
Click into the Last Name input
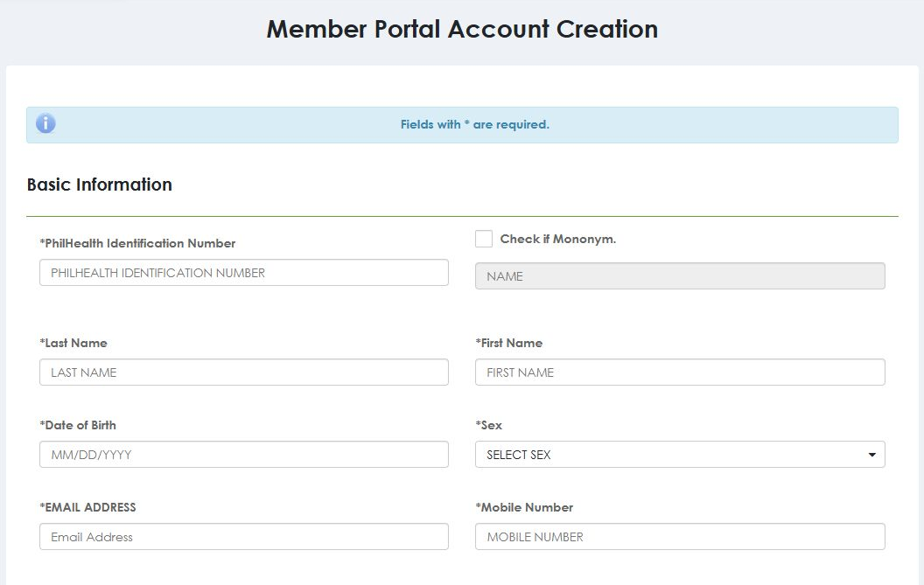point(244,373)
